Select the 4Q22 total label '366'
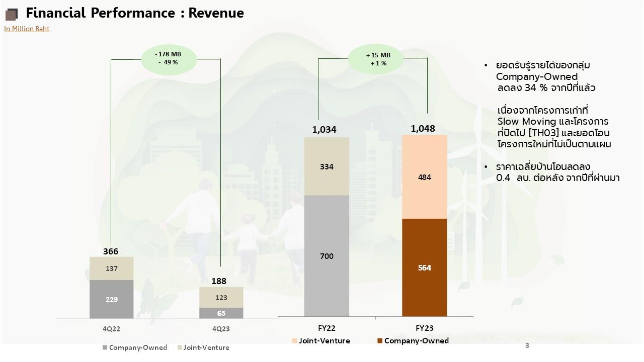Screen dimensions: 644x362 click(x=111, y=251)
